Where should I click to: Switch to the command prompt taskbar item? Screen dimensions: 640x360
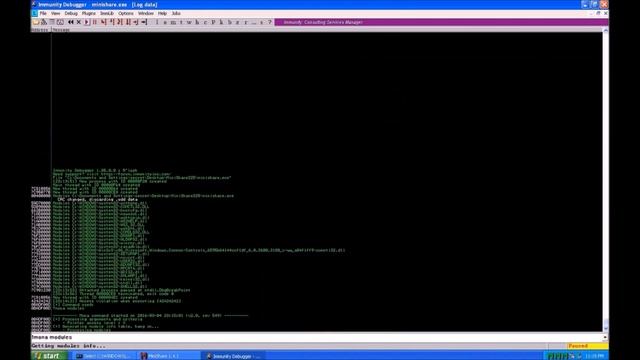104,356
